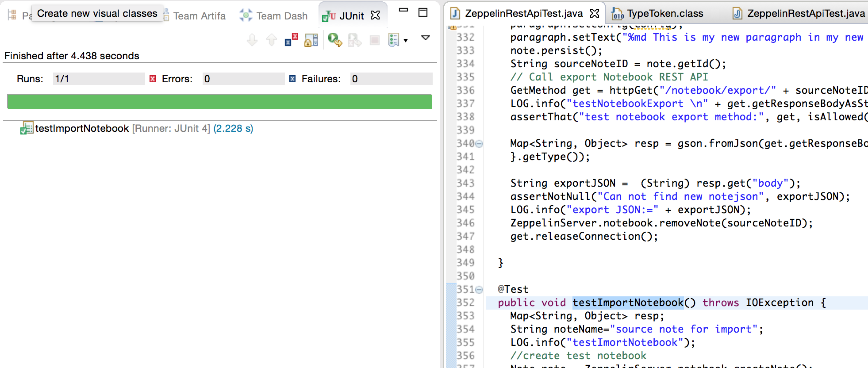
Task: Click the LOG.info("testImortNotebook") line
Action: point(603,342)
